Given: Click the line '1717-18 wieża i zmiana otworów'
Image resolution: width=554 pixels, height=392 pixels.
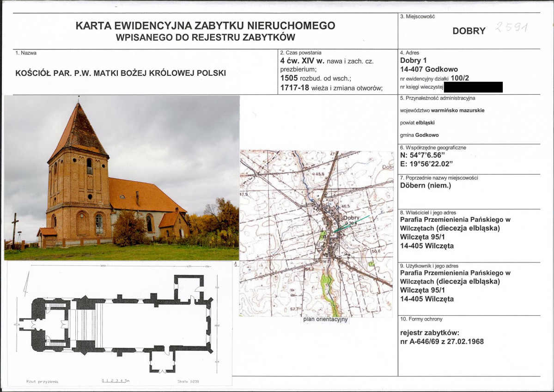Looking at the screenshot, I should click(x=331, y=88).
